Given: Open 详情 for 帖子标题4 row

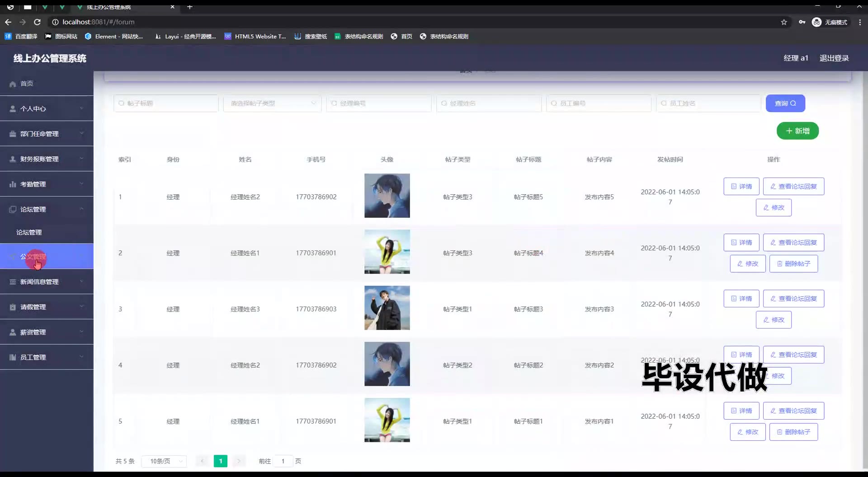Looking at the screenshot, I should pyautogui.click(x=741, y=243).
